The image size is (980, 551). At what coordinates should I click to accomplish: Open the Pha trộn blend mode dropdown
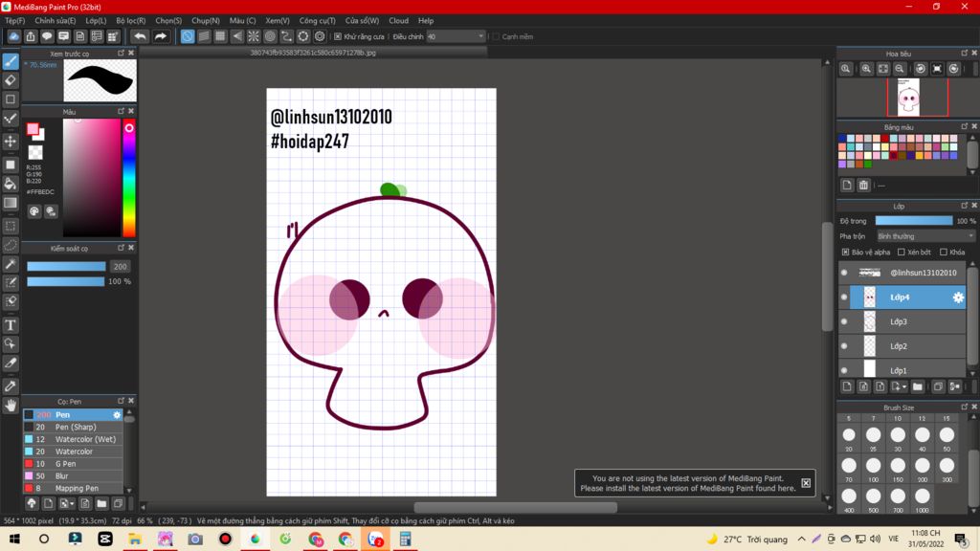pos(925,236)
